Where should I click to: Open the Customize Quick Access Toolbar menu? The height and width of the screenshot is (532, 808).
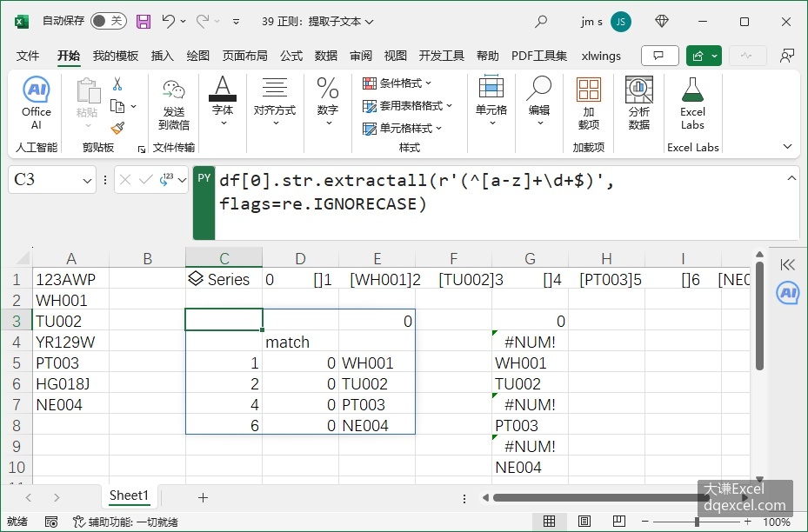[236, 22]
